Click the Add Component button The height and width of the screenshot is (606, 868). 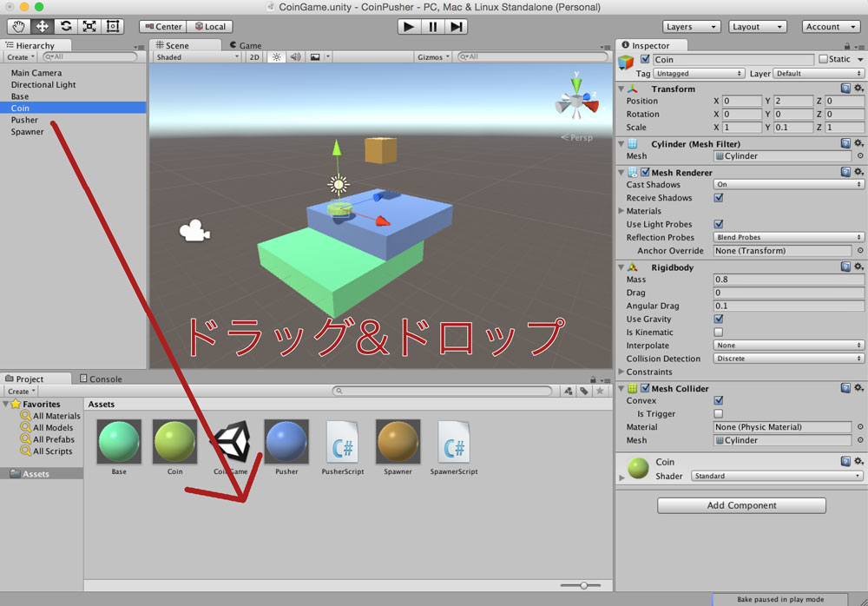tap(741, 505)
